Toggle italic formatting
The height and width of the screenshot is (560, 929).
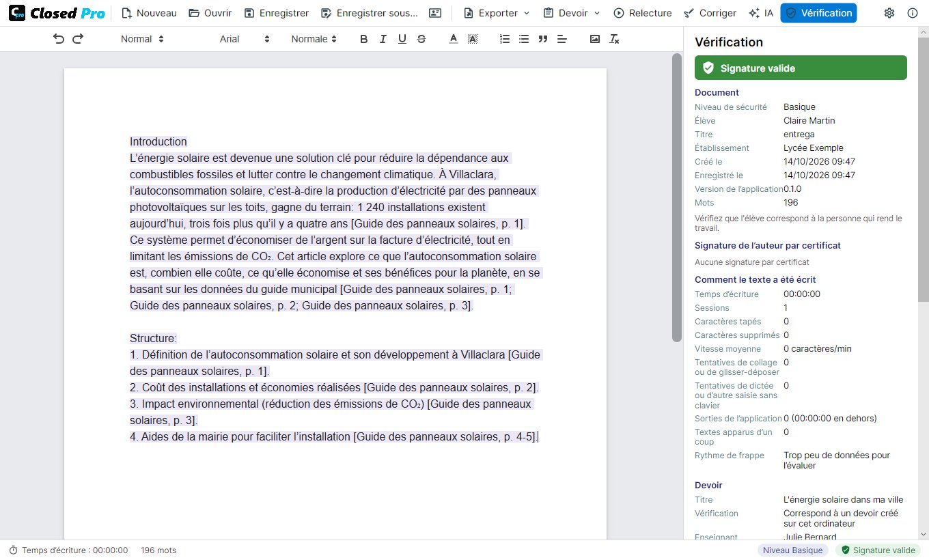pyautogui.click(x=383, y=39)
